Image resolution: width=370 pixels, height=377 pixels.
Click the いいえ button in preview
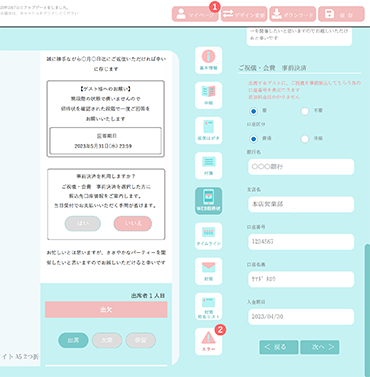133,224
